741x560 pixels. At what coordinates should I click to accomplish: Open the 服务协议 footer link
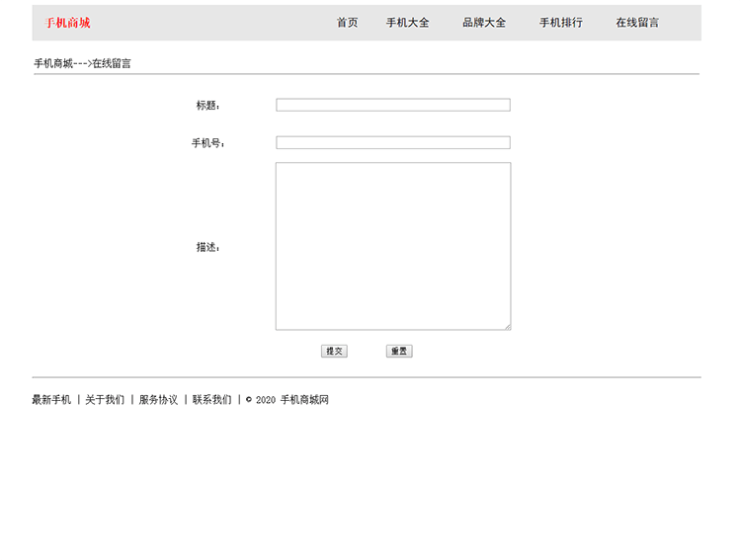pyautogui.click(x=158, y=400)
